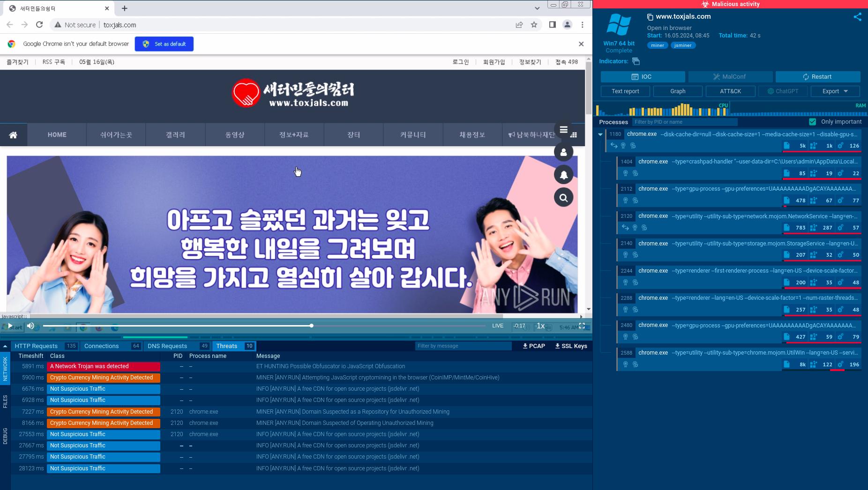Click the Restart button
This screenshot has width=868, height=490.
pos(817,77)
